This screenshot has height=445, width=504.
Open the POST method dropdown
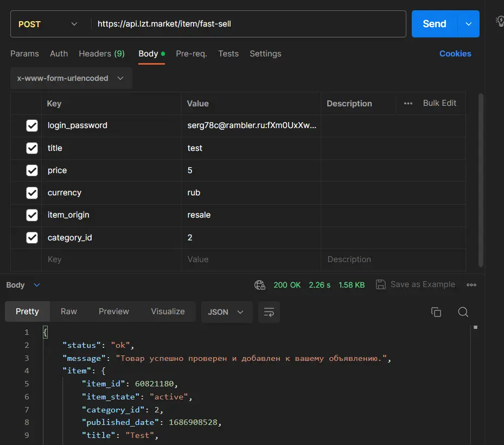48,24
